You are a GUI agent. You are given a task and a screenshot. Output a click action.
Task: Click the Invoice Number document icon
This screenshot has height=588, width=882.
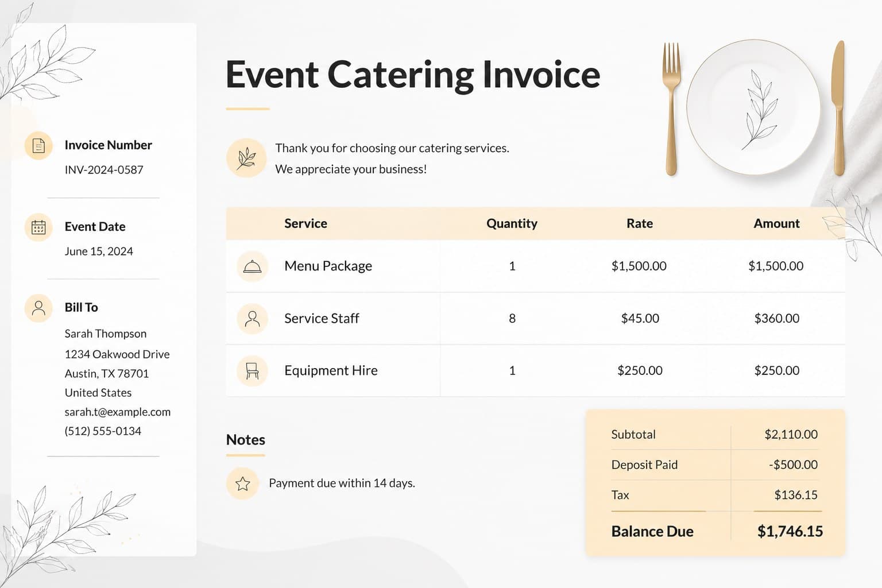tap(38, 146)
